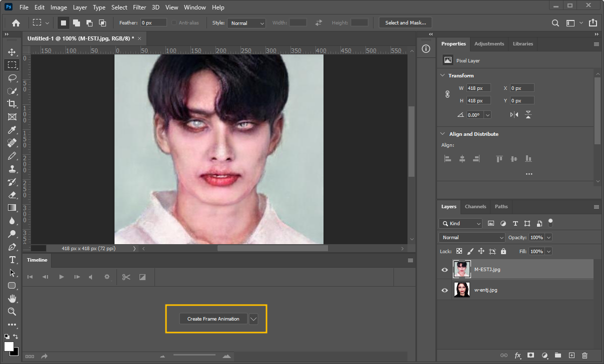The height and width of the screenshot is (364, 604).
Task: Click the Feather input field
Action: 153,23
